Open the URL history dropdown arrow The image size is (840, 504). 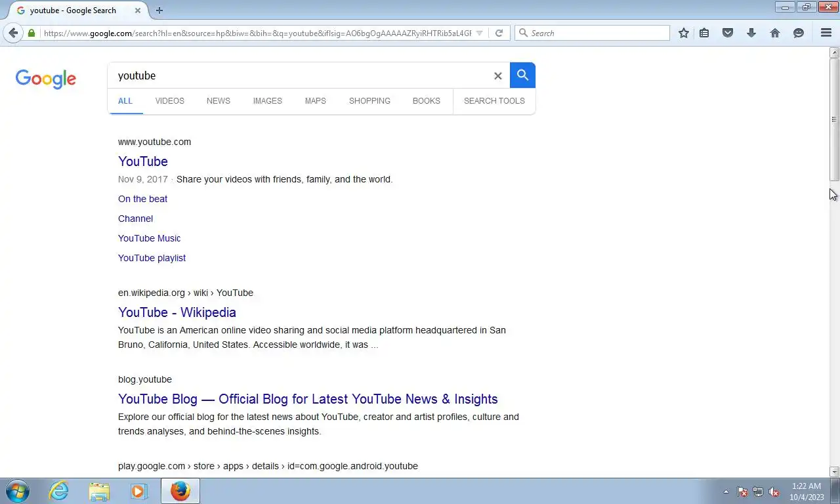pos(479,33)
